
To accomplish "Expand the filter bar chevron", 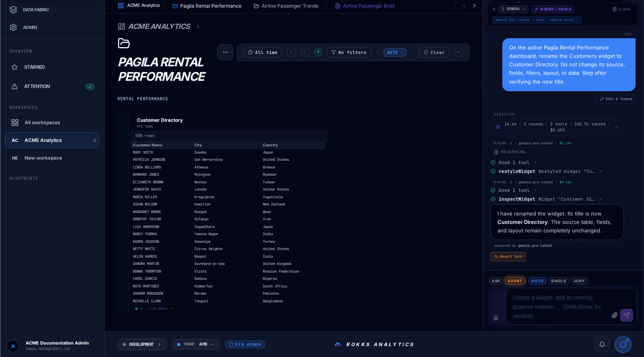I will click(x=458, y=53).
